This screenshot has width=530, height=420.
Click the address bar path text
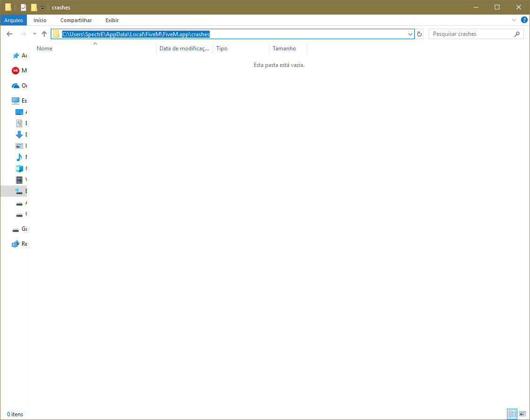click(136, 34)
